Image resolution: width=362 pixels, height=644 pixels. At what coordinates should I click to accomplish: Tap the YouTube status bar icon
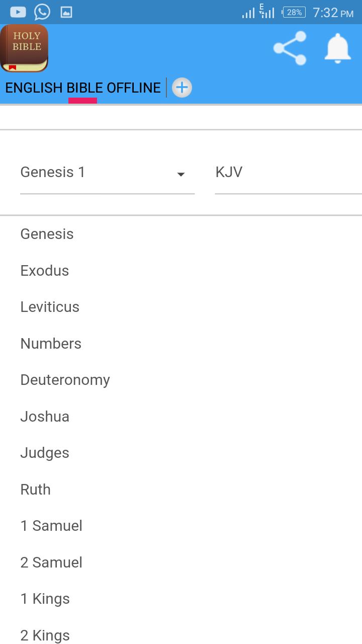tap(18, 12)
